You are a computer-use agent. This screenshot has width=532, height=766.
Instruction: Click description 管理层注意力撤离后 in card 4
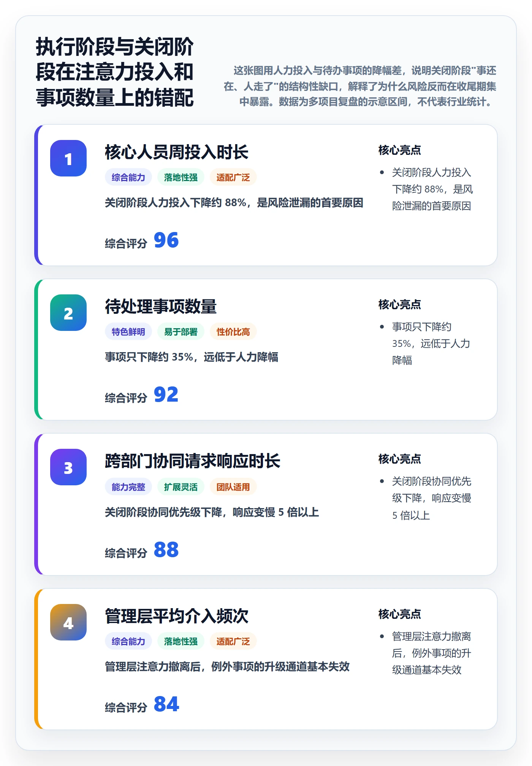coord(227,666)
